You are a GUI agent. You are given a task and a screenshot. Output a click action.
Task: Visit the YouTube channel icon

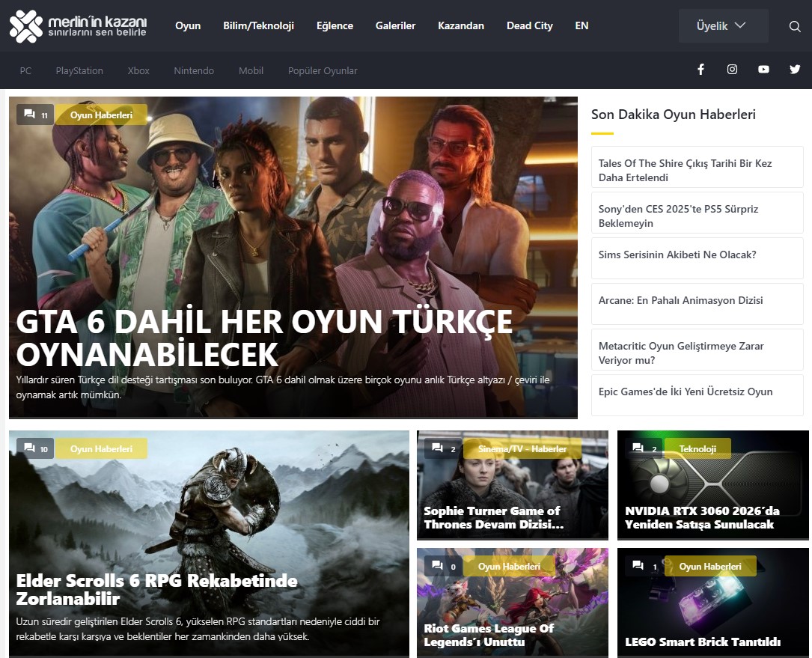[763, 70]
